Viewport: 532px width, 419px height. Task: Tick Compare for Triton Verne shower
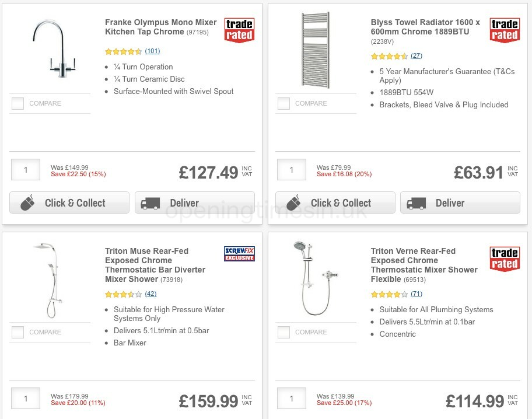tap(283, 332)
